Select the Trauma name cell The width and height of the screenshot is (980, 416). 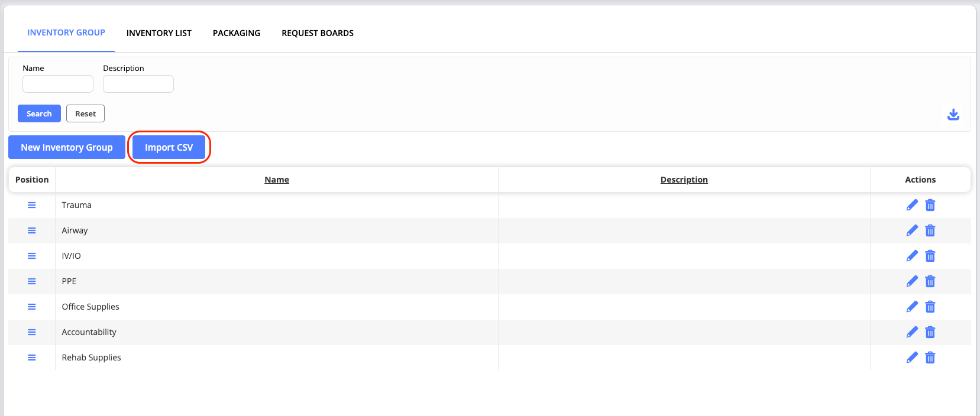click(x=277, y=205)
